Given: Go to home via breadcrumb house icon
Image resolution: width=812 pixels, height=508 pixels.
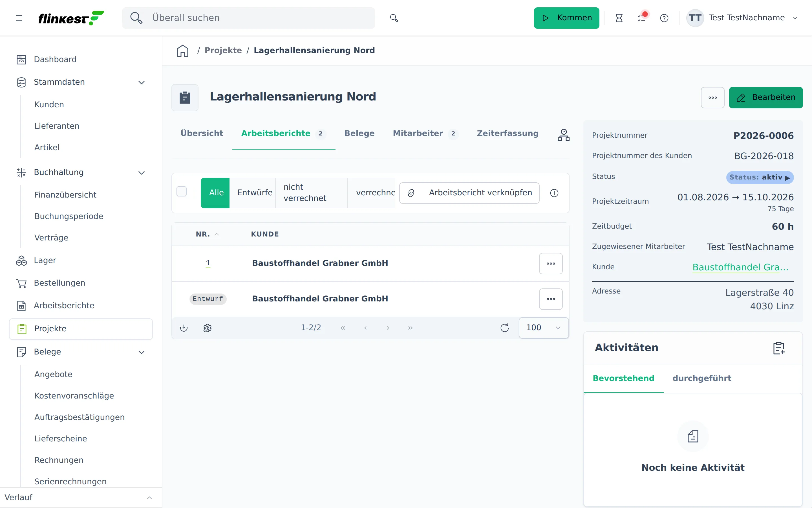Looking at the screenshot, I should (182, 51).
